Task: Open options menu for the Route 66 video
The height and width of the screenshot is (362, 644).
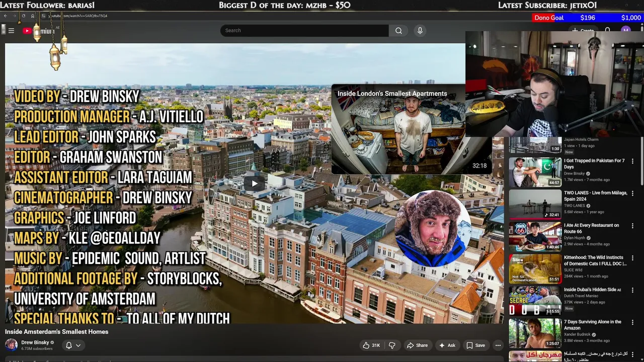Action: (x=632, y=225)
